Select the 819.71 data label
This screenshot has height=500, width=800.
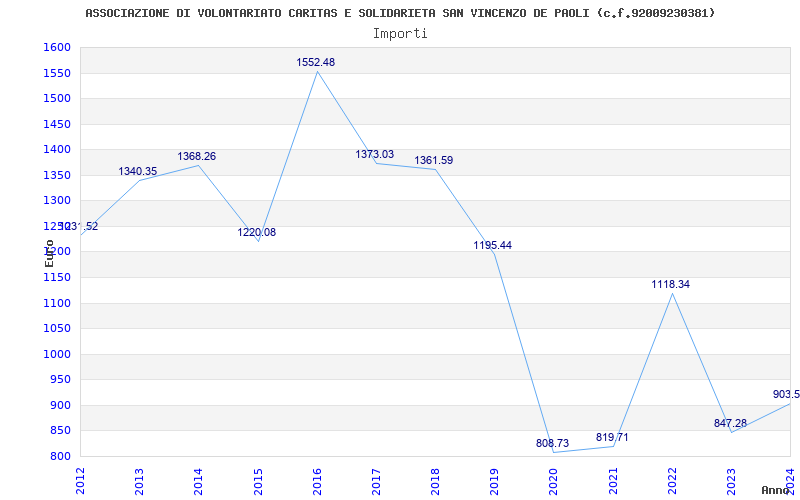(x=612, y=437)
